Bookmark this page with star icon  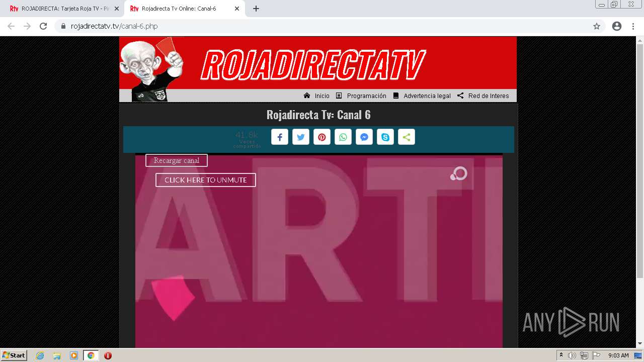pyautogui.click(x=597, y=26)
